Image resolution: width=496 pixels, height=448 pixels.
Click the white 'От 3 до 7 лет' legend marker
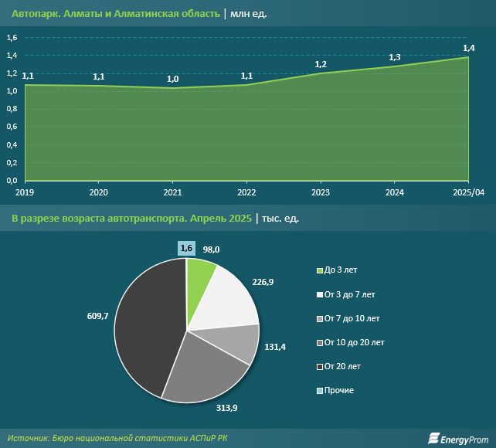pos(320,294)
